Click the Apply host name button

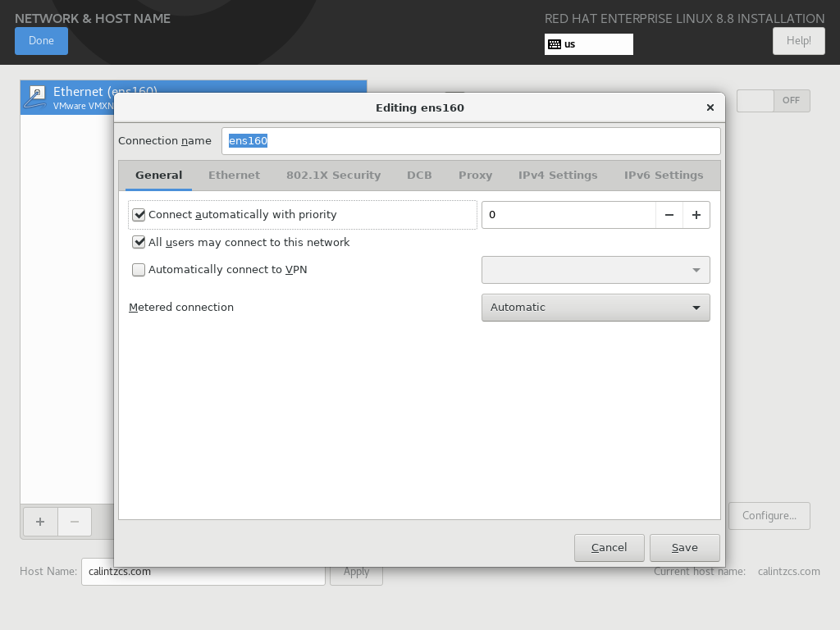[x=356, y=572]
